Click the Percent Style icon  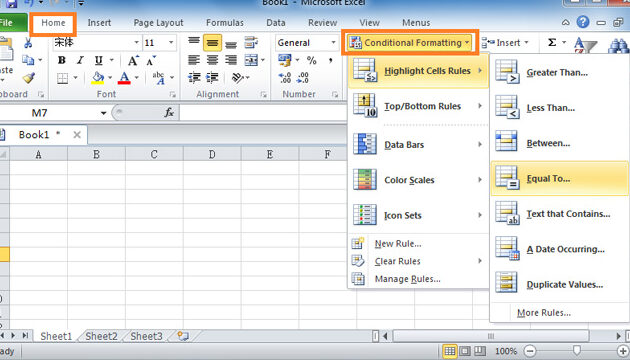tap(311, 61)
